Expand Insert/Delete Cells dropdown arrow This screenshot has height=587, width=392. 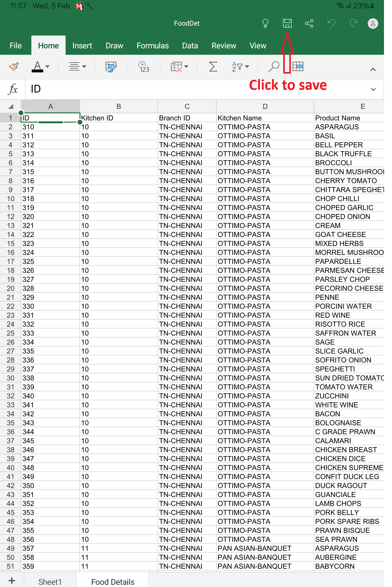tap(186, 67)
